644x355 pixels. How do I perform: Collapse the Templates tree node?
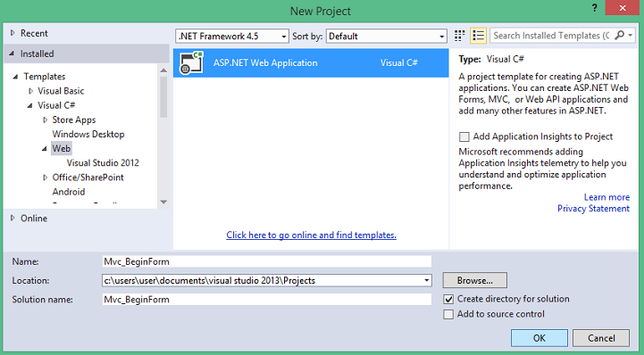pyautogui.click(x=15, y=77)
